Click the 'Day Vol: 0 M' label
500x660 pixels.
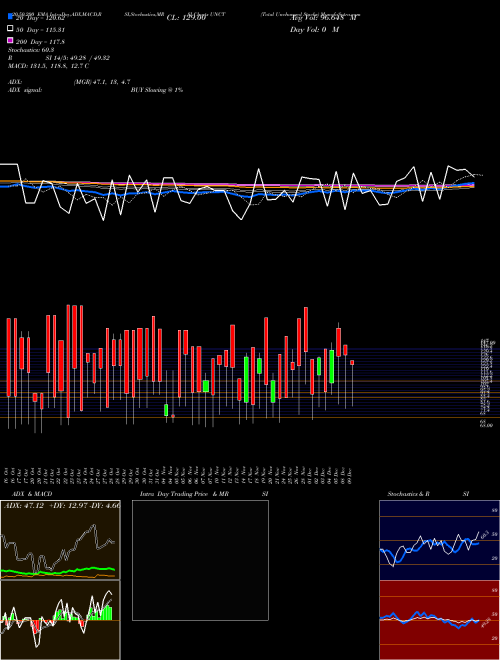pyautogui.click(x=314, y=30)
